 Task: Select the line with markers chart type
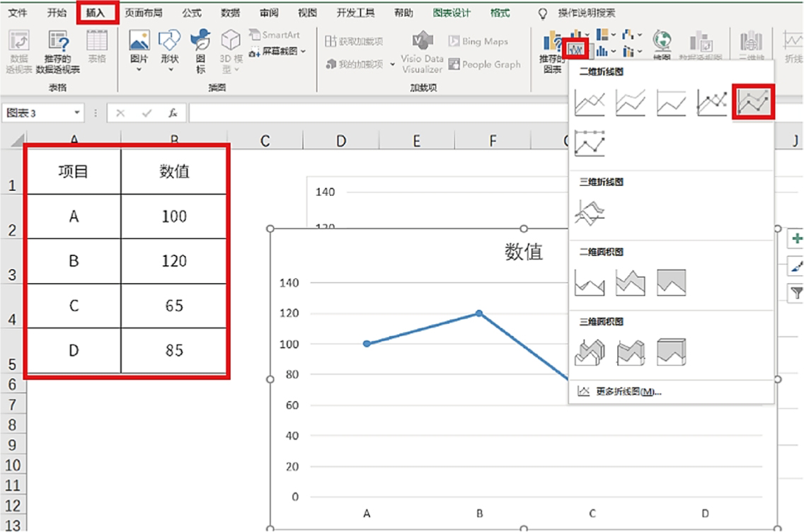tap(712, 103)
